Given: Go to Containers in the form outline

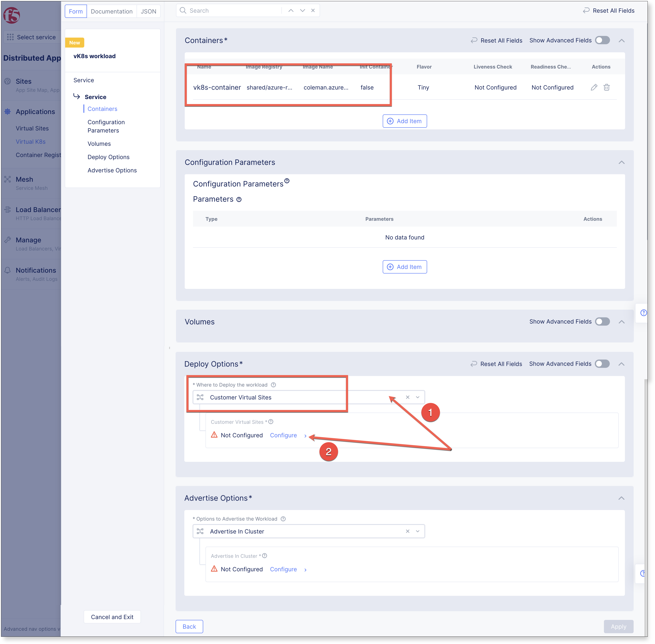Looking at the screenshot, I should click(102, 109).
